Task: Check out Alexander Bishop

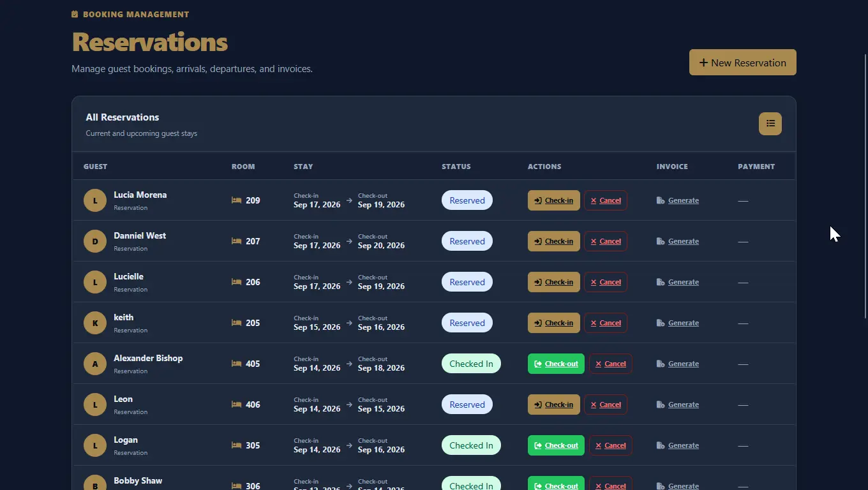Action: (x=556, y=364)
